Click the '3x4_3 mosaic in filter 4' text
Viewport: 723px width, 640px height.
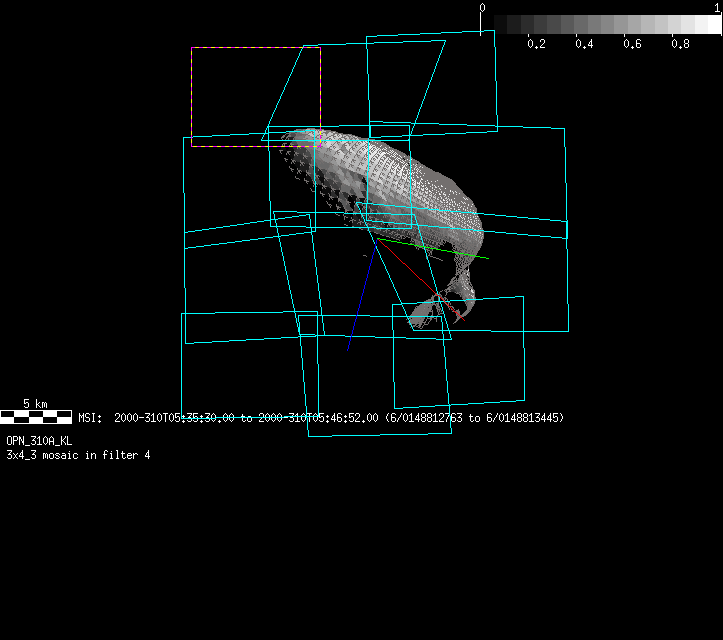coord(78,455)
